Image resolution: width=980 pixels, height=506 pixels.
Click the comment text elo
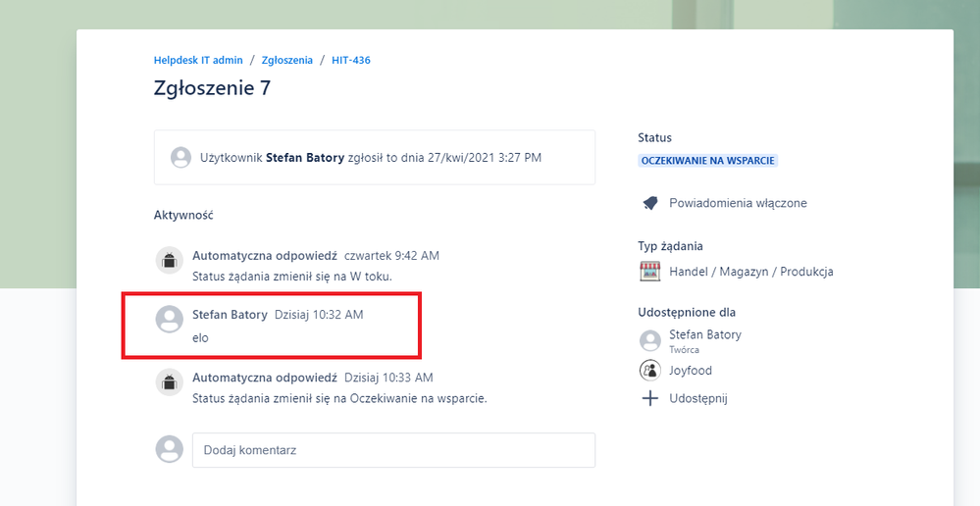[x=201, y=338]
